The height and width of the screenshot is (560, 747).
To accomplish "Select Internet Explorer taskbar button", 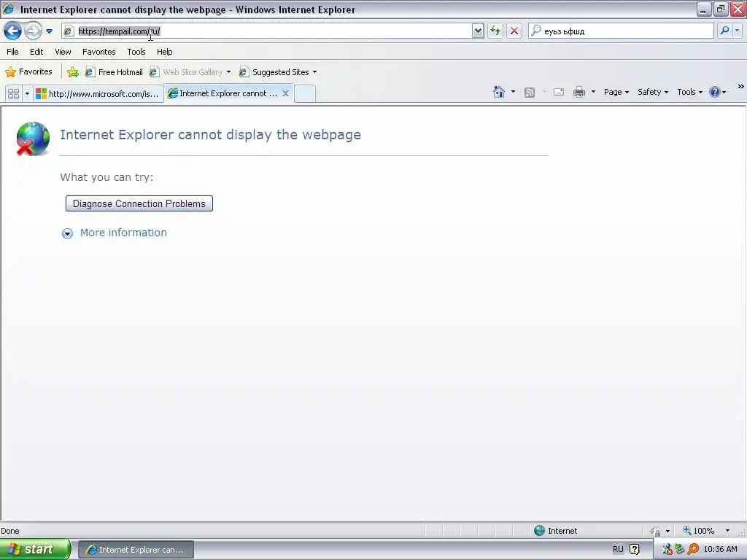I will pyautogui.click(x=136, y=550).
